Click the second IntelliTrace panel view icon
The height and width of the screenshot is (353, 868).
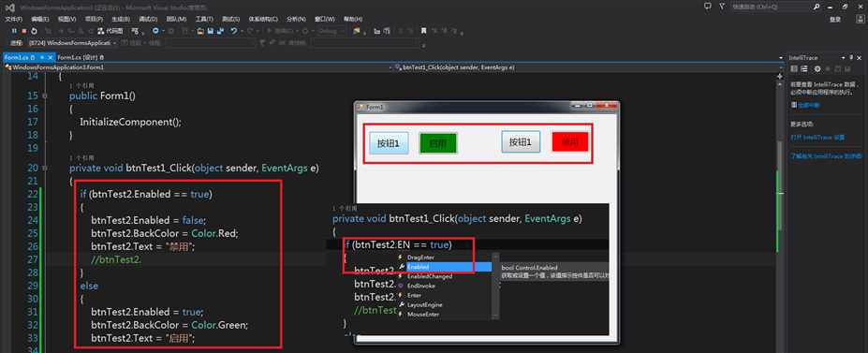tap(804, 68)
